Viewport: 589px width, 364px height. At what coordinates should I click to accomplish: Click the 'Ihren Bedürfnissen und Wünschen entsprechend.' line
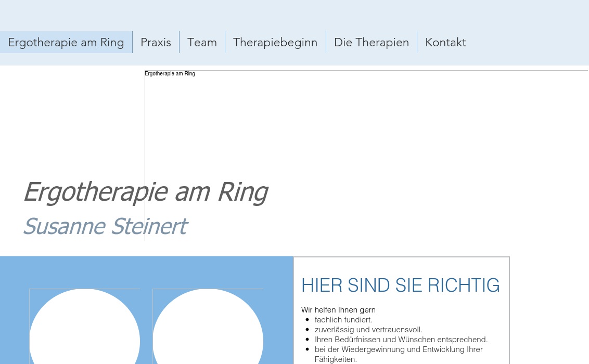(x=401, y=340)
